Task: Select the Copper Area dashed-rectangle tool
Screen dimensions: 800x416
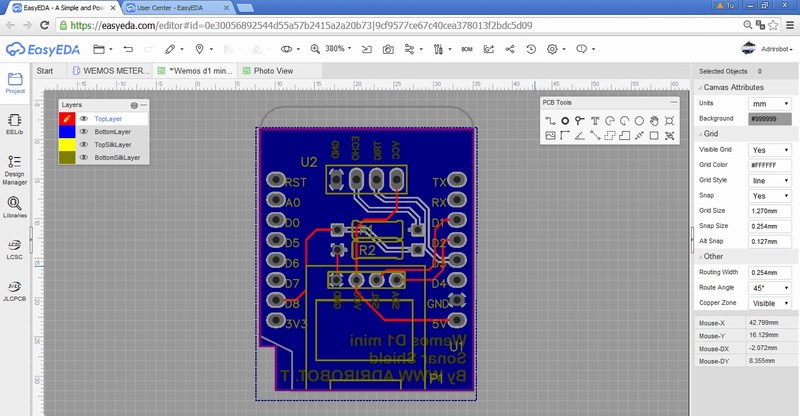Action: click(x=610, y=135)
